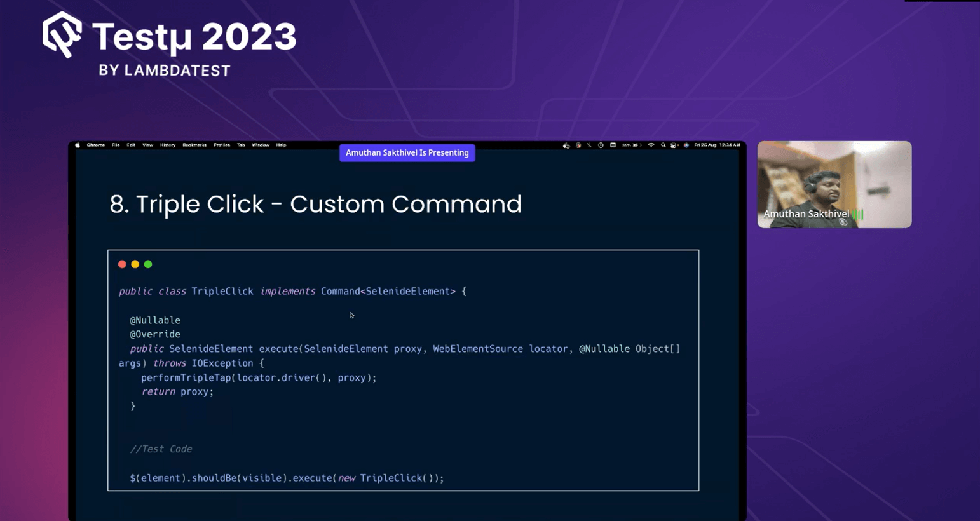Click the Control Center icon
Screen dimensions: 980x521
(x=674, y=145)
